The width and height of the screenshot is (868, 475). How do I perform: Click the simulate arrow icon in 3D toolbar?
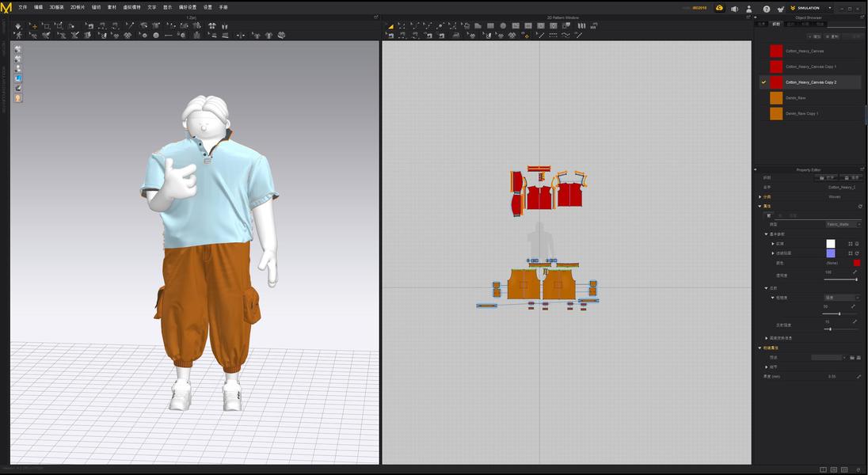coord(17,26)
